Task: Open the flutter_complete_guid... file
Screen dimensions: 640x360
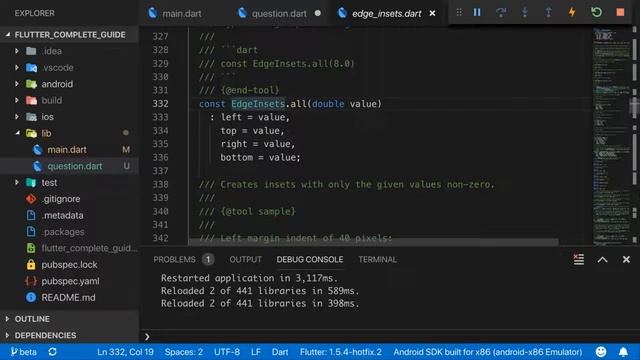Action: [x=69, y=248]
